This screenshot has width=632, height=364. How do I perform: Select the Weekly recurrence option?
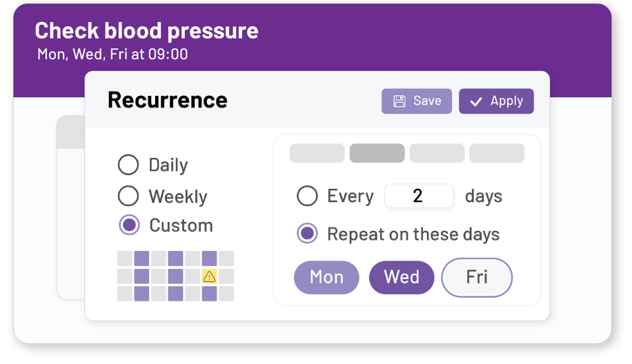coord(128,196)
